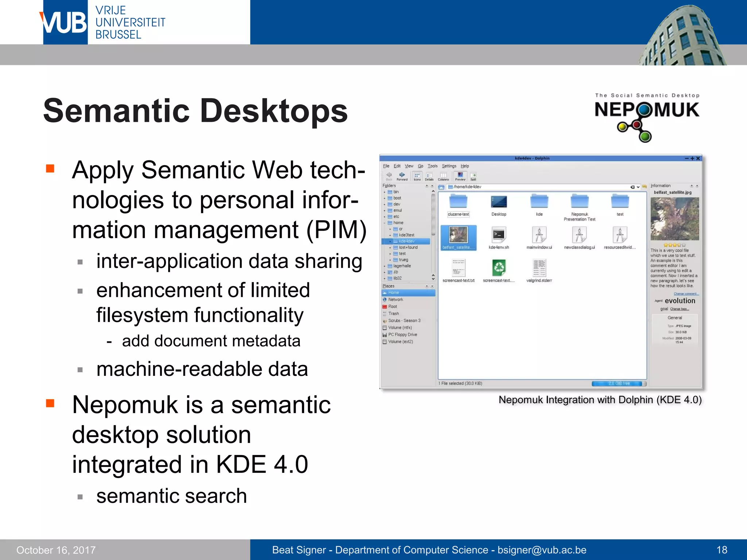Image resolution: width=747 pixels, height=560 pixels.
Task: Click the Change tags link
Action: 680,309
